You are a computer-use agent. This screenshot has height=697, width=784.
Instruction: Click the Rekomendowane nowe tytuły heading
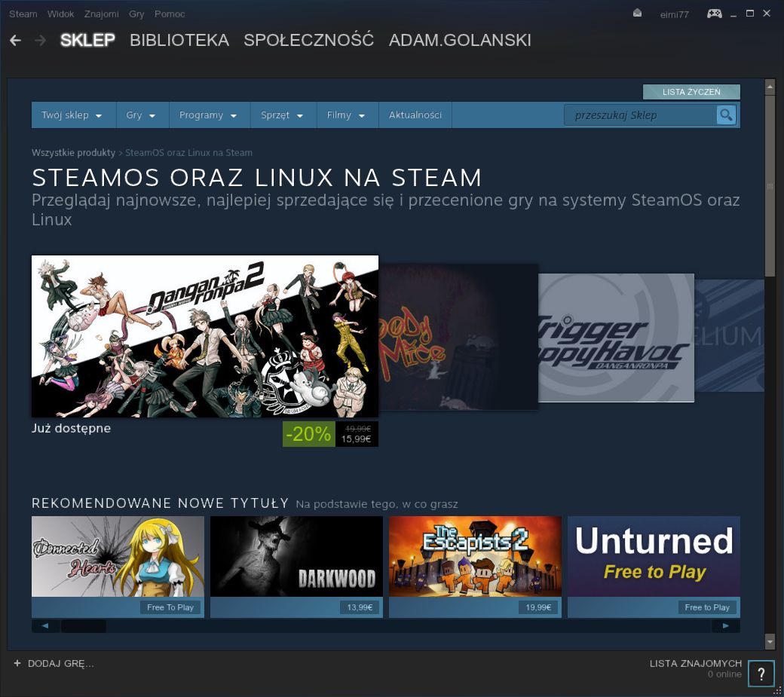[x=160, y=503]
